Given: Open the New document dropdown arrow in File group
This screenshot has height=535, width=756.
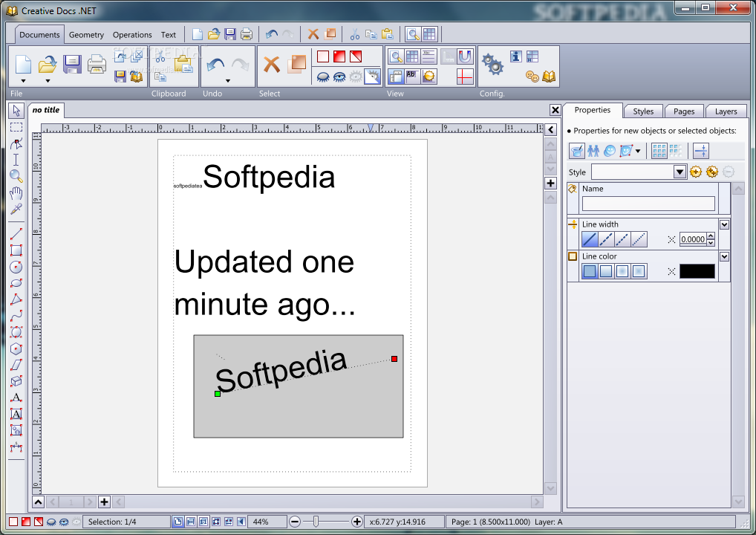Looking at the screenshot, I should pos(23,81).
